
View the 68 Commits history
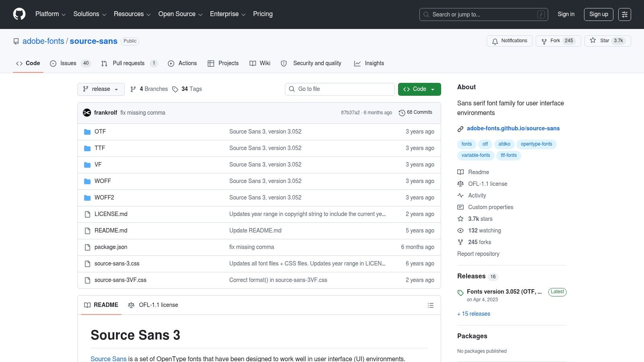coord(415,113)
